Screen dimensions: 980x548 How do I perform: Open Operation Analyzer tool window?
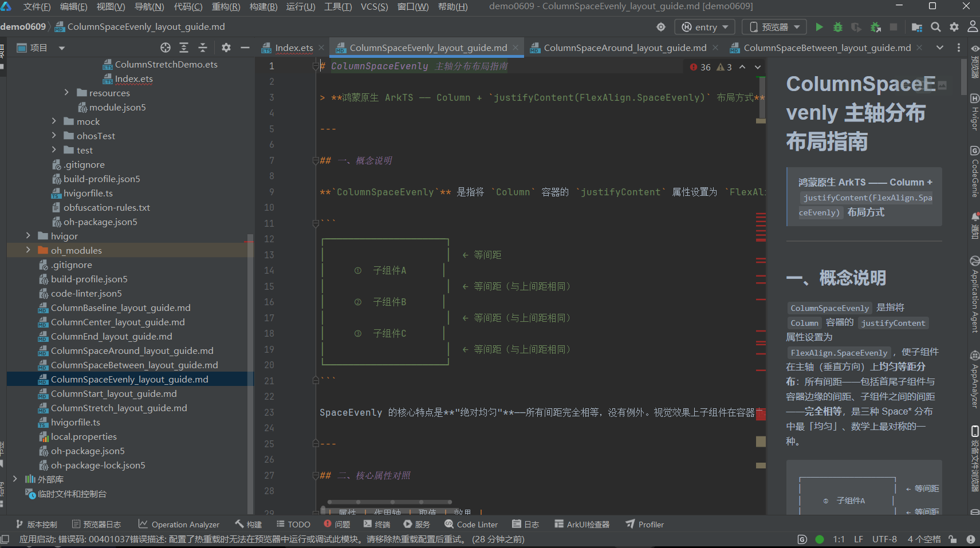(x=179, y=525)
